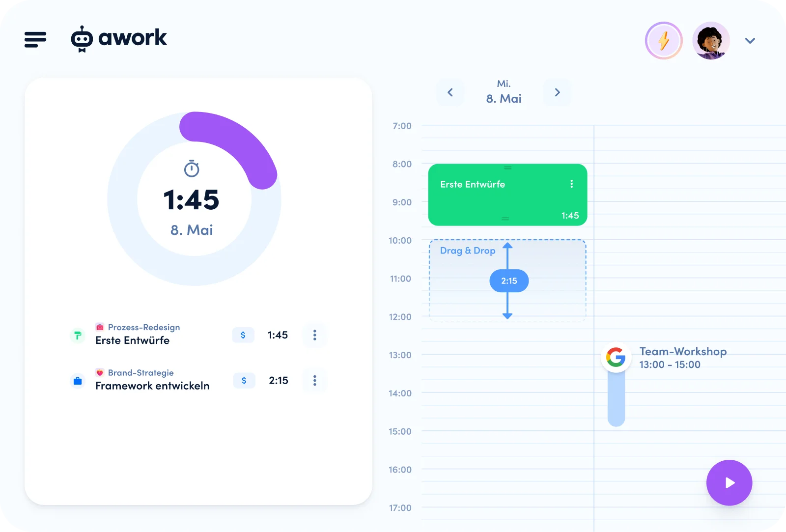The height and width of the screenshot is (532, 786).
Task: Click the top resize handle of Erste Entwürfe
Action: (x=507, y=168)
